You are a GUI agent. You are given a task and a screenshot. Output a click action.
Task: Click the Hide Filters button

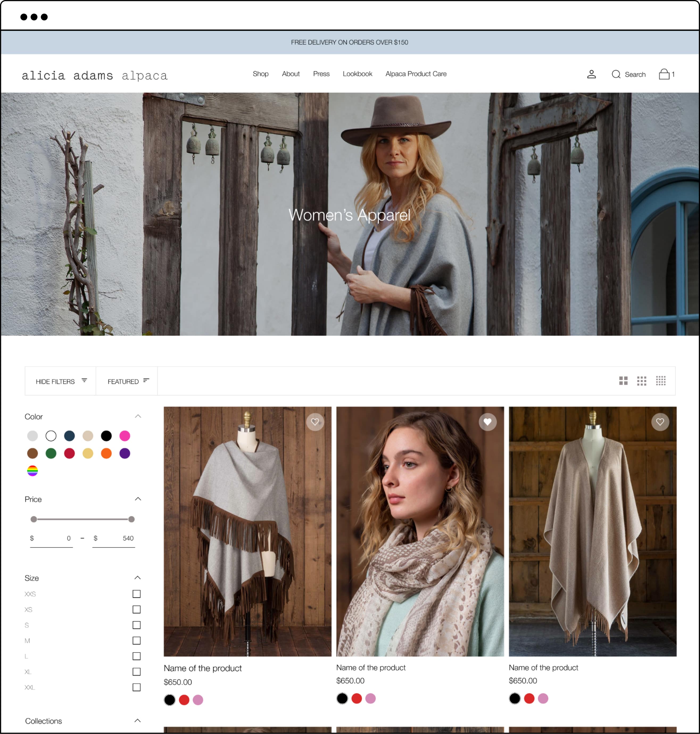[60, 381]
